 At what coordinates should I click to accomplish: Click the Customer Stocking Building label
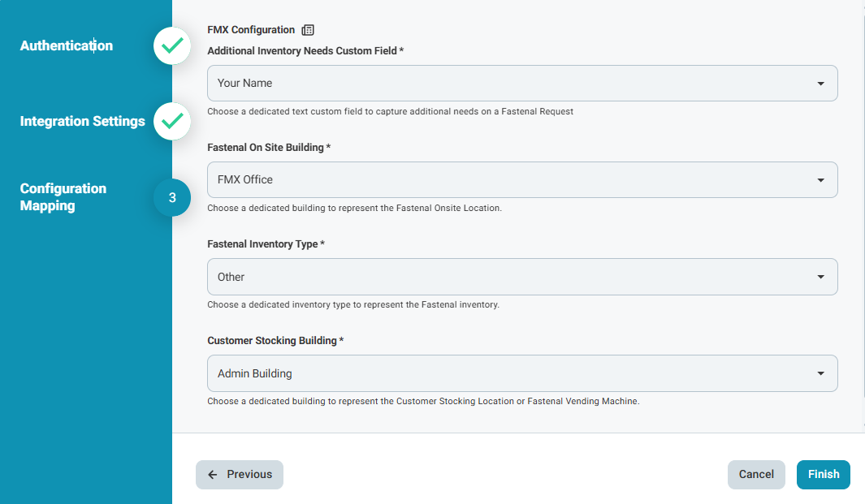pos(275,341)
